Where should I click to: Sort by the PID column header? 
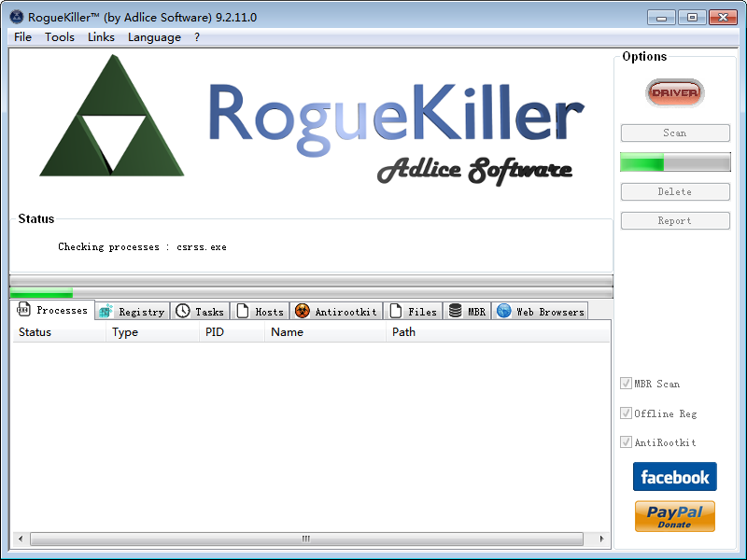coord(232,332)
